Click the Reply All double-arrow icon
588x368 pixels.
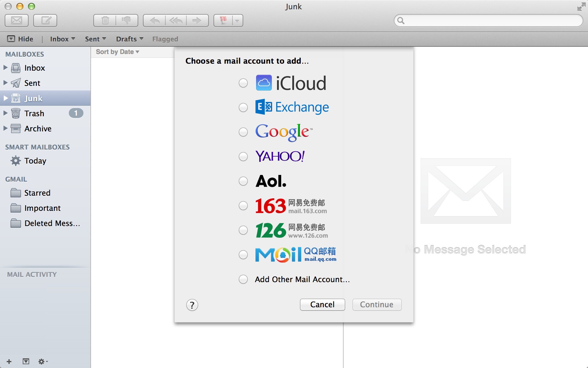point(176,20)
